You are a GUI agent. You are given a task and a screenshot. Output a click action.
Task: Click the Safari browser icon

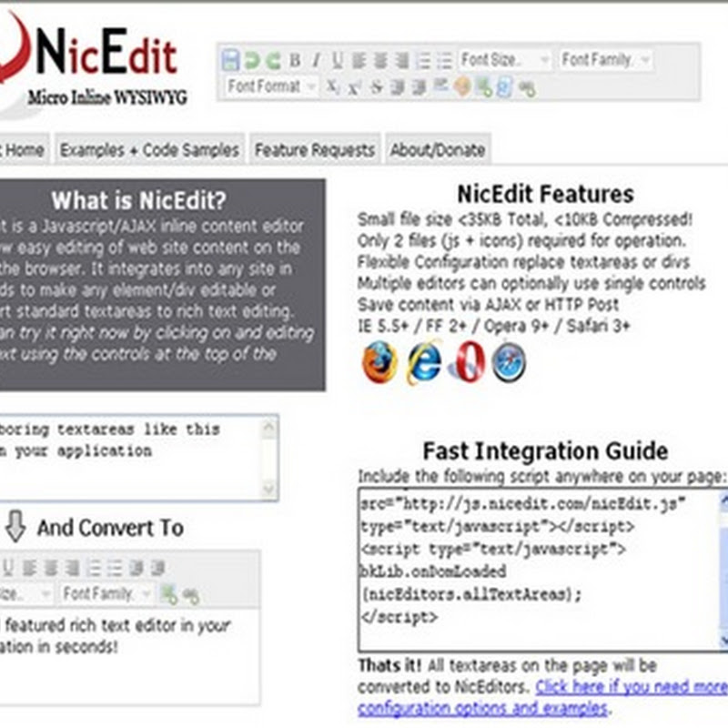[509, 361]
